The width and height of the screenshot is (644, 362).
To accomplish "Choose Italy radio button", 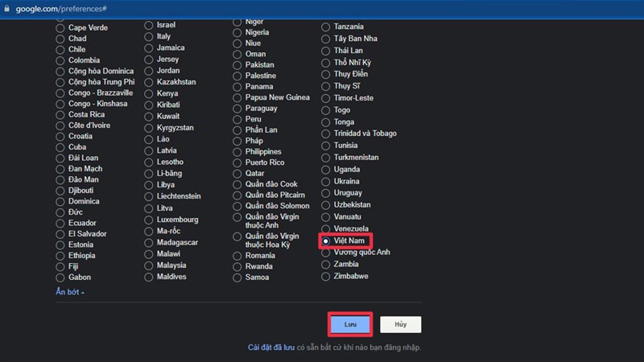I will click(149, 37).
